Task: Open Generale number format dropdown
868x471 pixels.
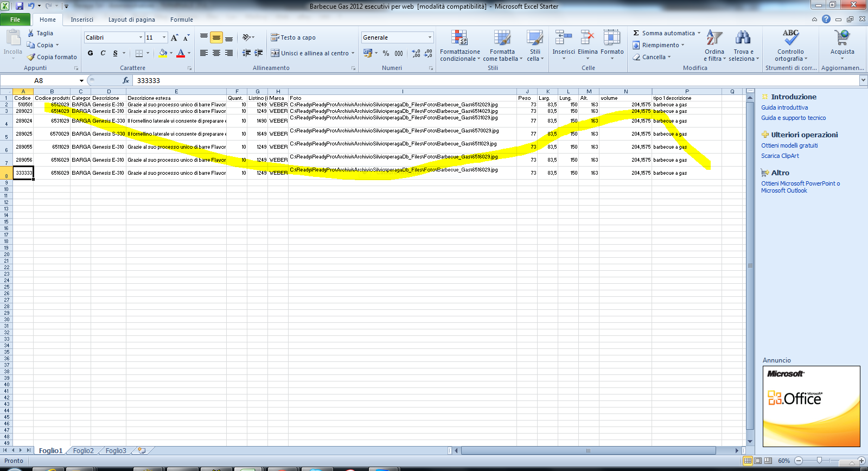Action: 430,37
